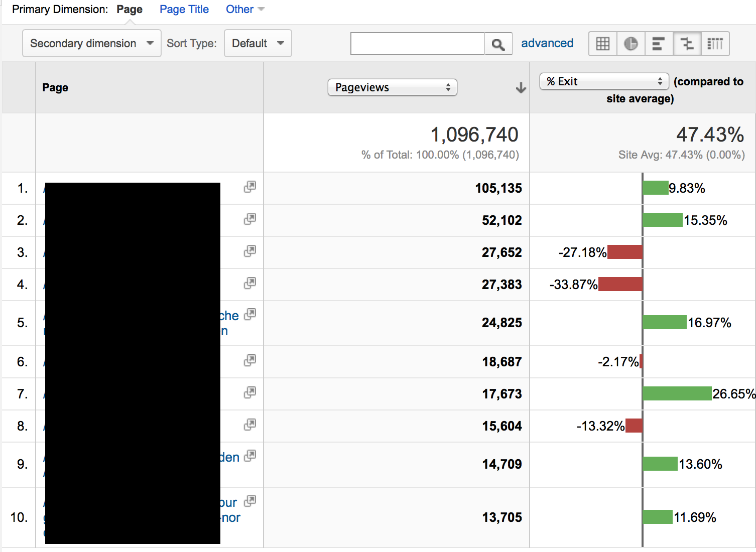The width and height of the screenshot is (756, 552).
Task: Click the 24,825 pageviews cell
Action: (502, 323)
